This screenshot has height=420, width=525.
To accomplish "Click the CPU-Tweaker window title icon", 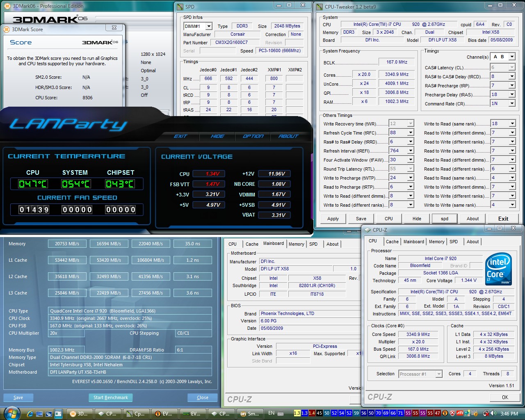I will pyautogui.click(x=320, y=7).
